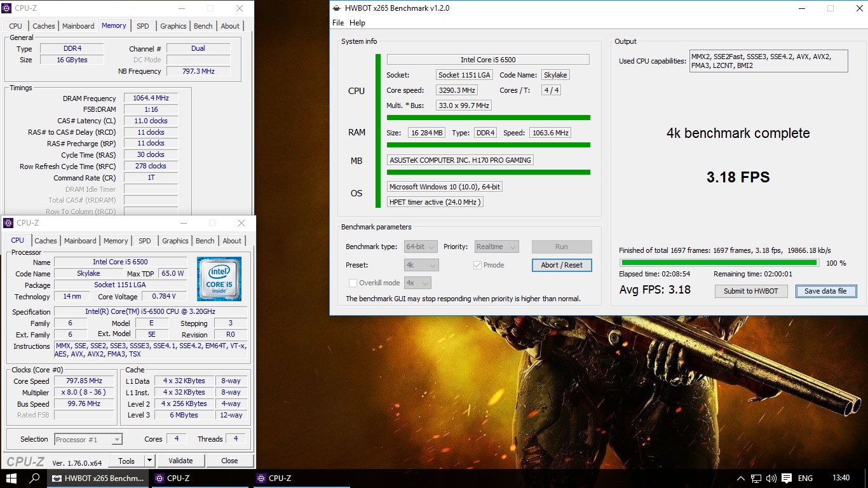
Task: Open the Overkill mode 4x dropdown
Action: (x=417, y=283)
